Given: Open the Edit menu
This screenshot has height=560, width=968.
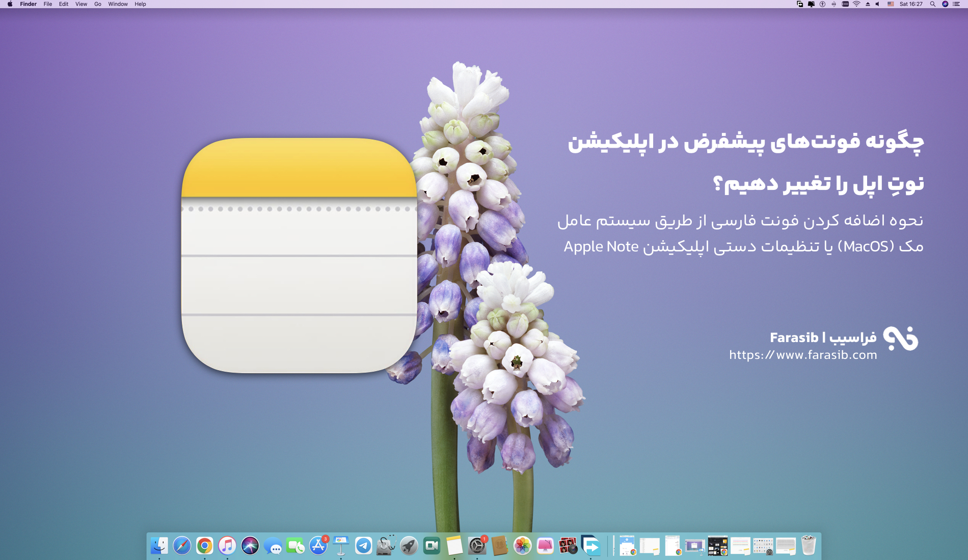Looking at the screenshot, I should [x=64, y=4].
